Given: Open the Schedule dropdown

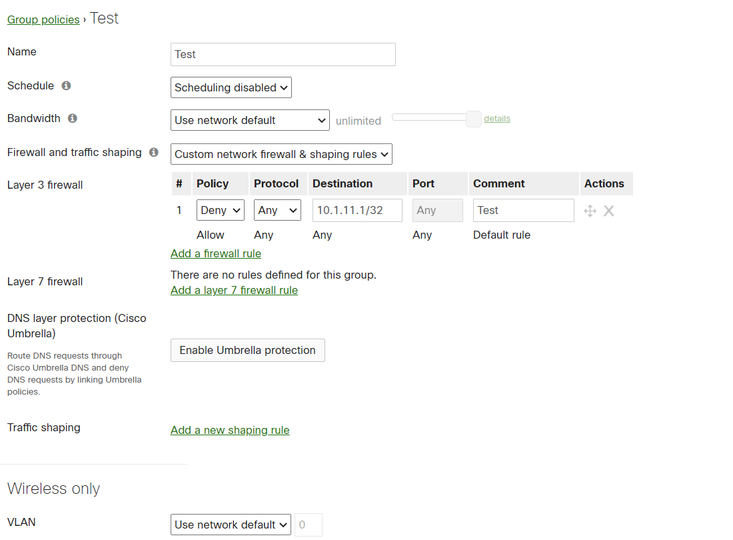Looking at the screenshot, I should pos(231,88).
